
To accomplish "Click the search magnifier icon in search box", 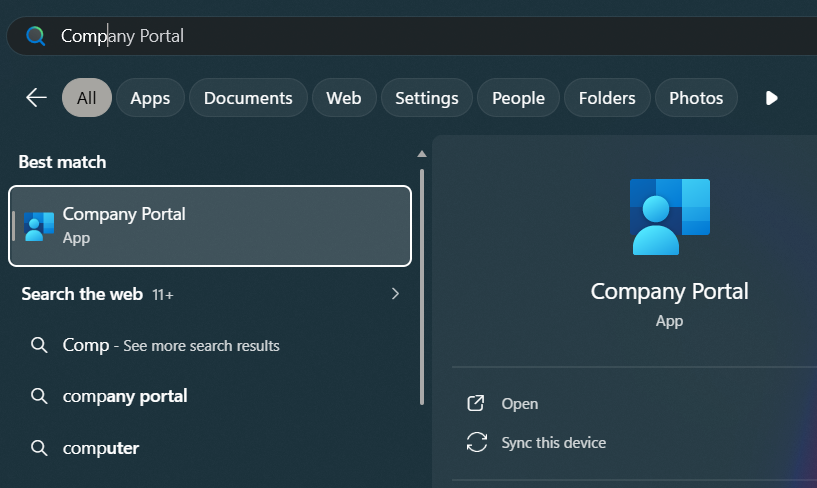I will coord(35,36).
